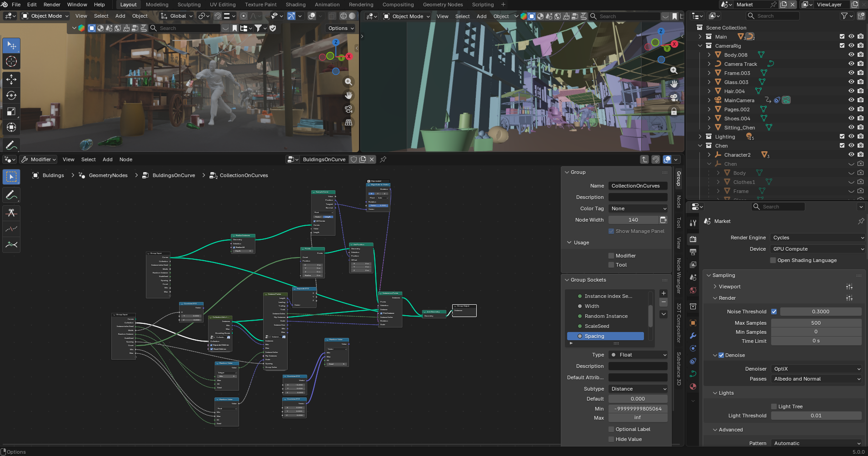Open the Node menu in node editor
Screen dimensions: 868x456
point(126,159)
